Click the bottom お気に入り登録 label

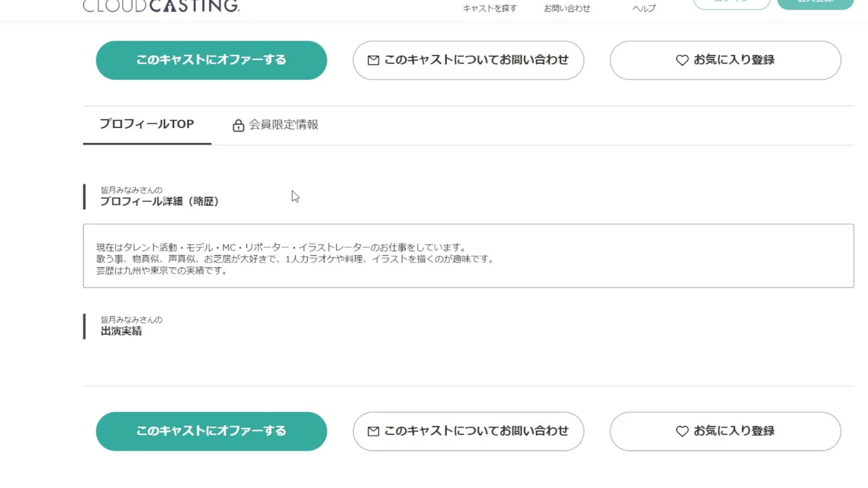[734, 431]
